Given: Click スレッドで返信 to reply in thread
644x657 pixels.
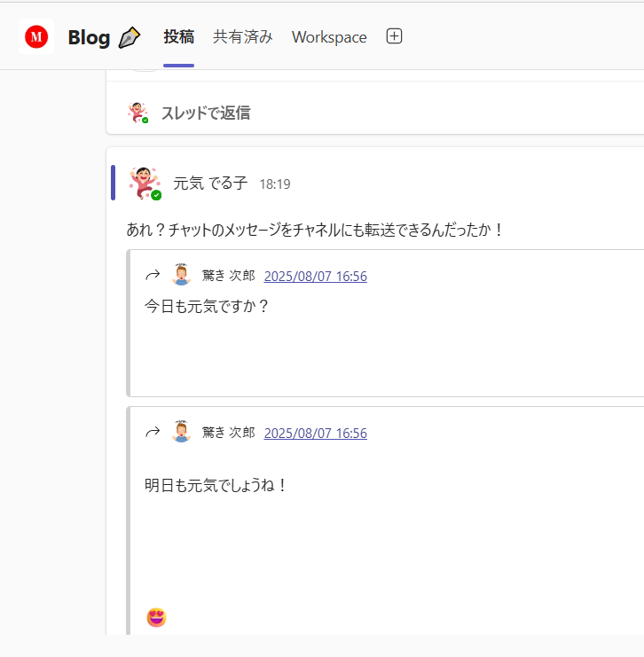Looking at the screenshot, I should pos(205,113).
